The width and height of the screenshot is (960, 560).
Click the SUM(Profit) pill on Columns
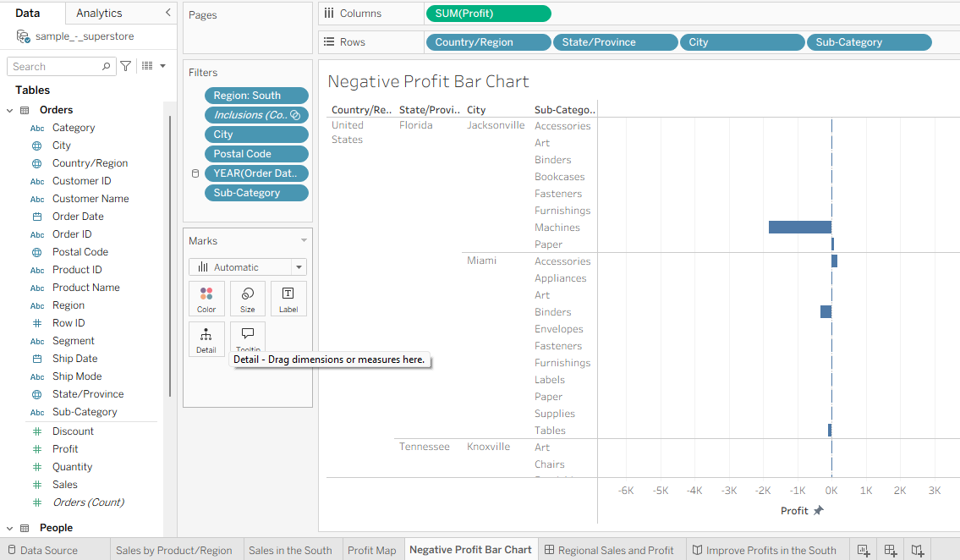pyautogui.click(x=489, y=14)
